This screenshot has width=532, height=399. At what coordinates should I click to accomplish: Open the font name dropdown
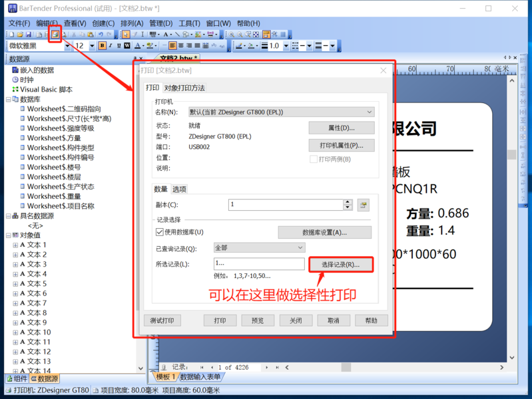tap(67, 46)
